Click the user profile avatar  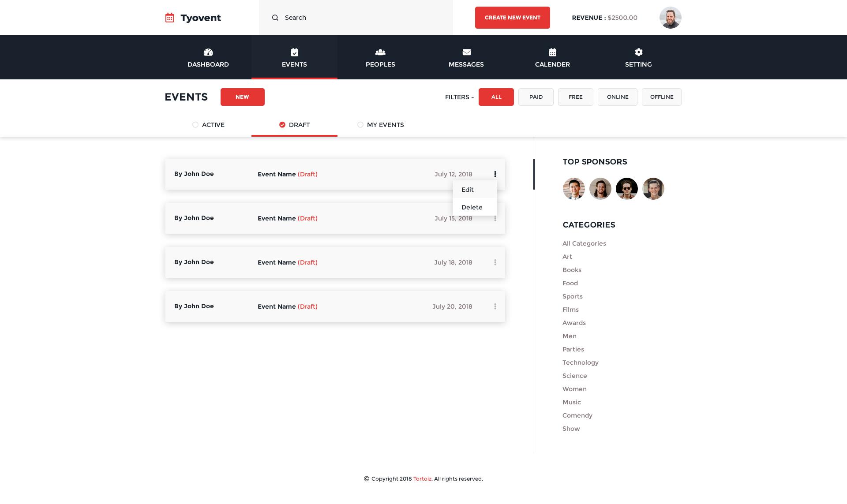coord(670,18)
